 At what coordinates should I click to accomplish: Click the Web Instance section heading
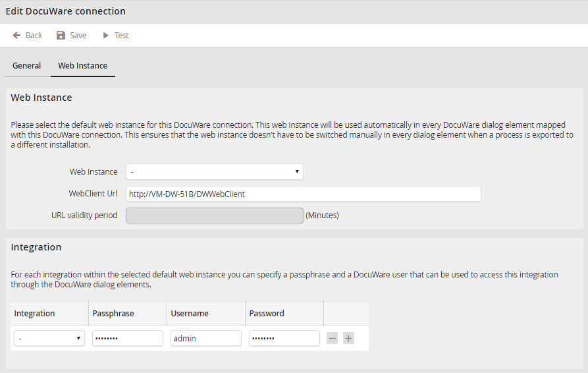(x=41, y=98)
